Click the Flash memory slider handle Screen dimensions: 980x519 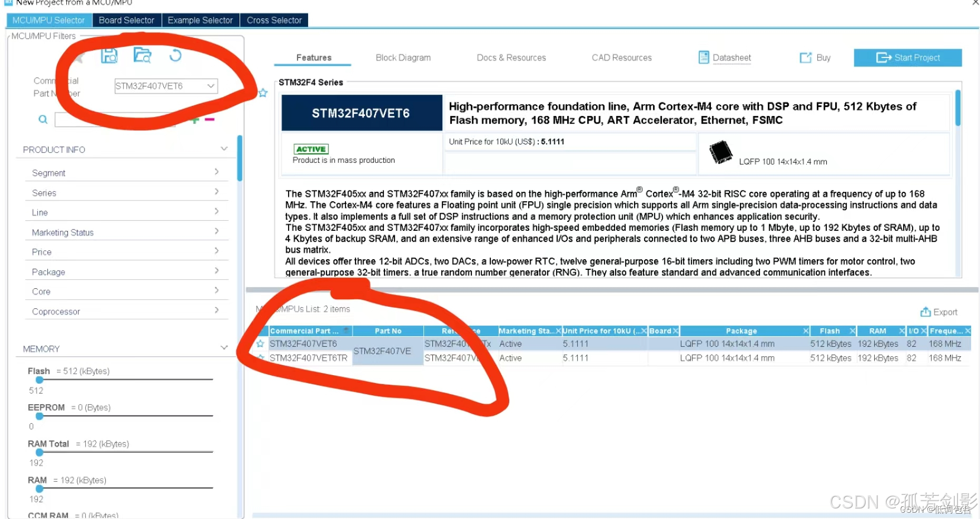click(x=39, y=380)
